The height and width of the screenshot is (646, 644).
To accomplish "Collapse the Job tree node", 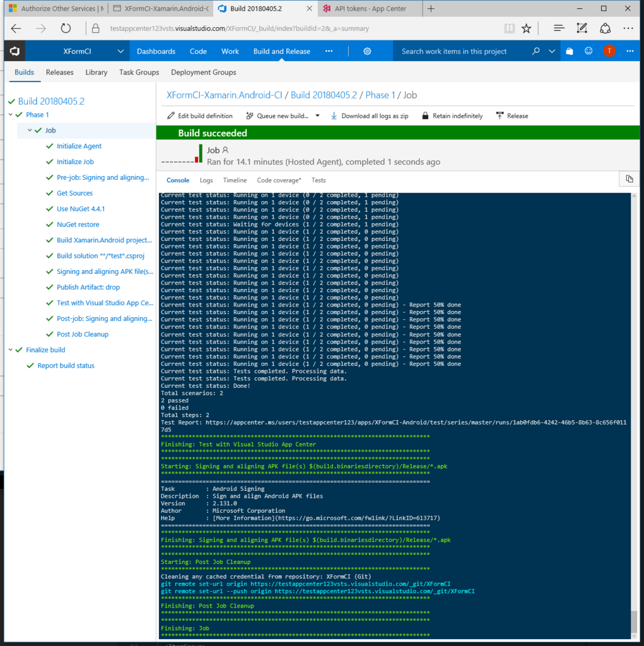I will coord(30,130).
